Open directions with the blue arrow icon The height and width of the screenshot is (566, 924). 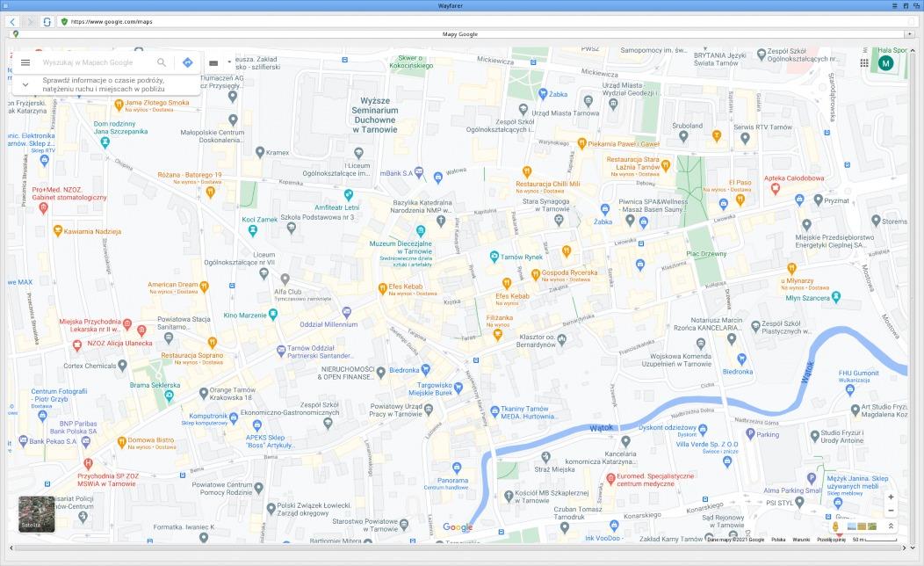click(187, 62)
